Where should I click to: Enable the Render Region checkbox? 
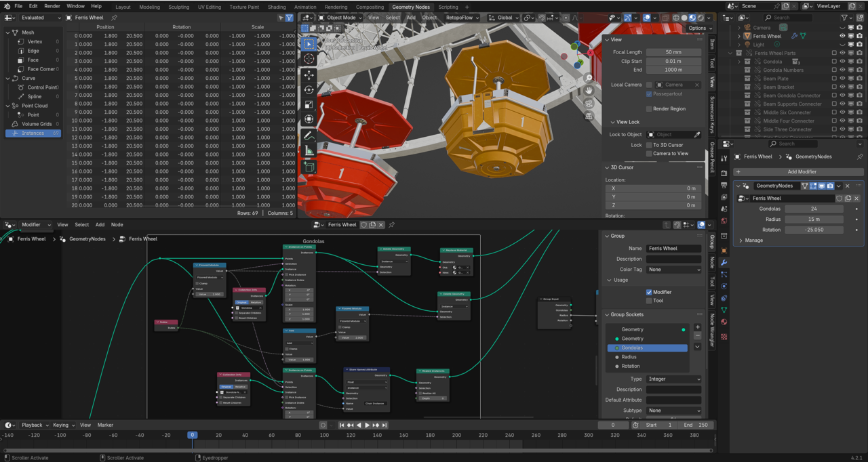[x=649, y=108]
